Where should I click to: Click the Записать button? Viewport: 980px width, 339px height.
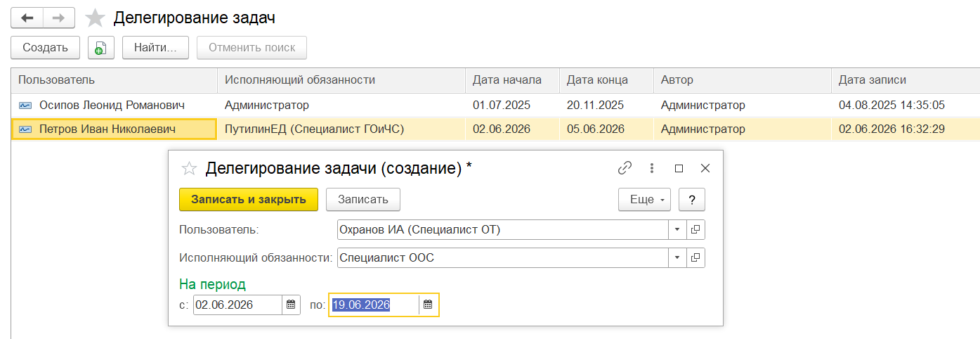(363, 199)
